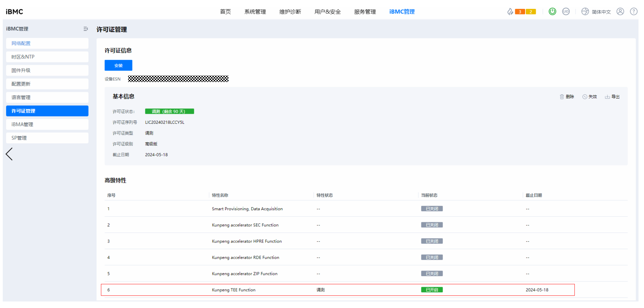
Task: Open the 首页 menu
Action: (225, 12)
